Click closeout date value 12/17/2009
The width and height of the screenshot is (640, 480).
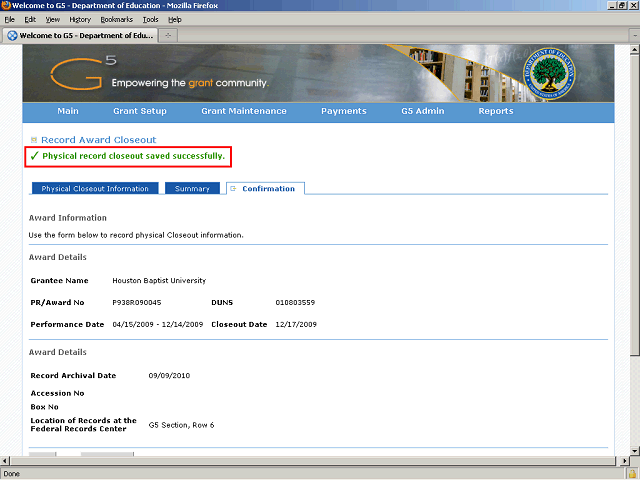pyautogui.click(x=296, y=324)
